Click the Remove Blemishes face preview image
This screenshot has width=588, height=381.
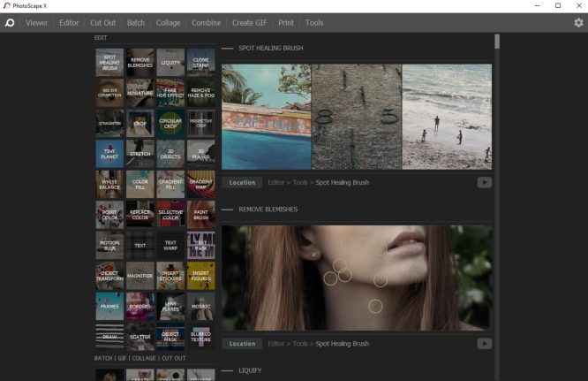click(x=357, y=278)
